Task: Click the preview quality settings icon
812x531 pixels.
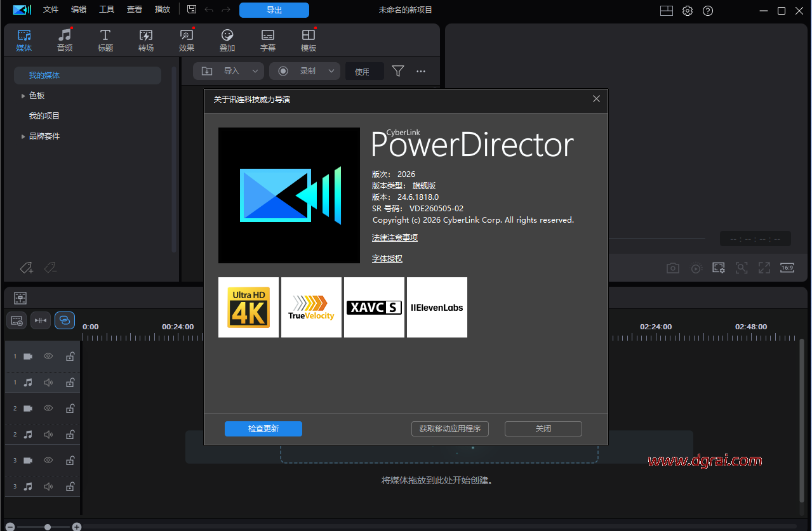Action: click(719, 268)
